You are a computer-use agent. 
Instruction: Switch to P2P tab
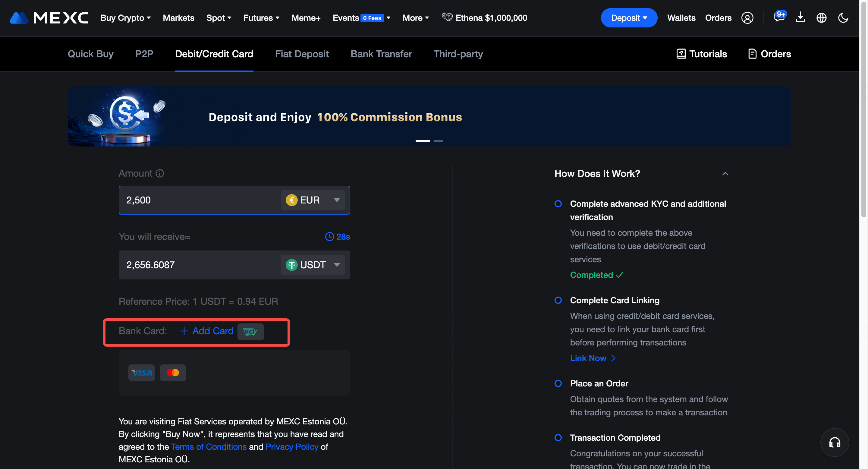coord(144,54)
